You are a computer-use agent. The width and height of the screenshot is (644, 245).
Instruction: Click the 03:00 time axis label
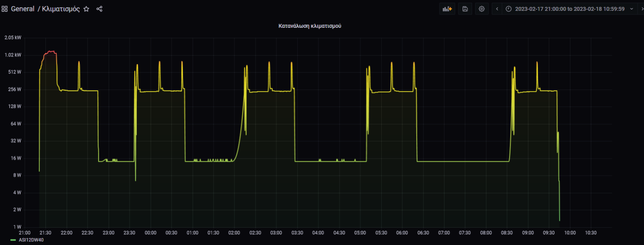(x=276, y=233)
